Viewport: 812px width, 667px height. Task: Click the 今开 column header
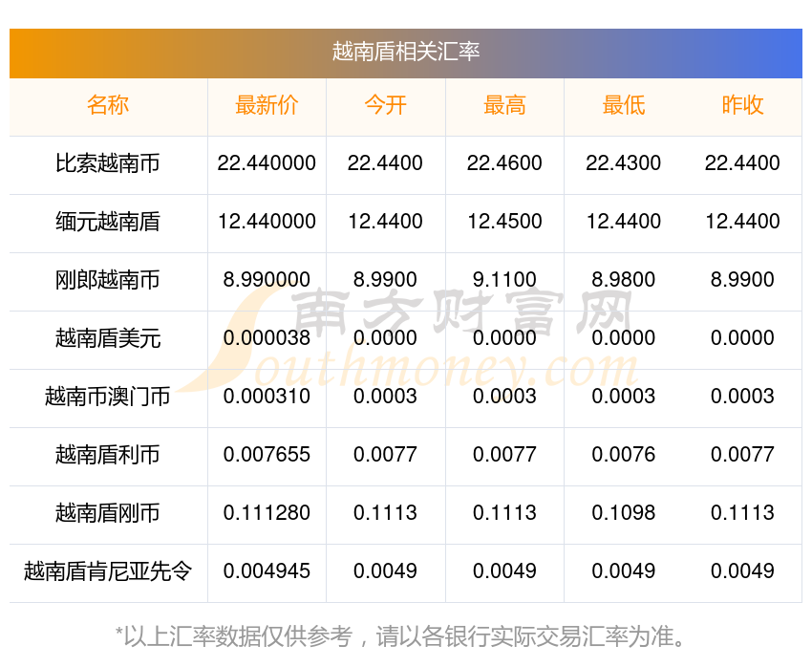[385, 105]
